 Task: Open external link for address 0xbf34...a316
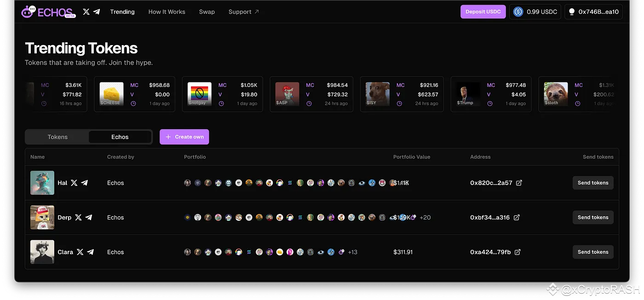[x=517, y=217]
